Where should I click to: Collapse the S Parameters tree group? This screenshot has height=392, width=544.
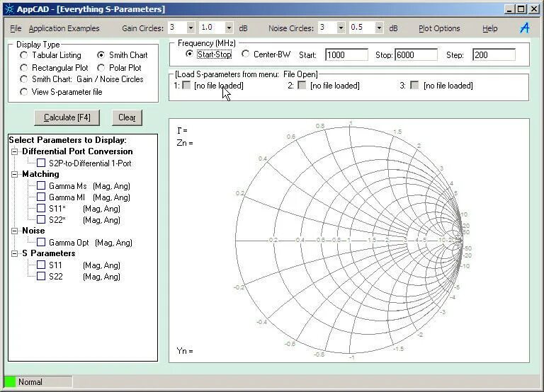click(x=14, y=254)
